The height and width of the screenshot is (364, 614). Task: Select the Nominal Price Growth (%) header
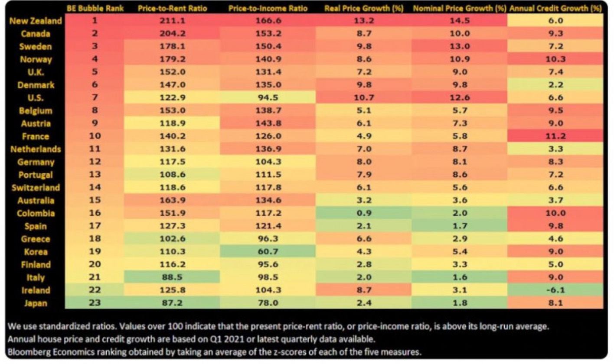click(x=460, y=9)
